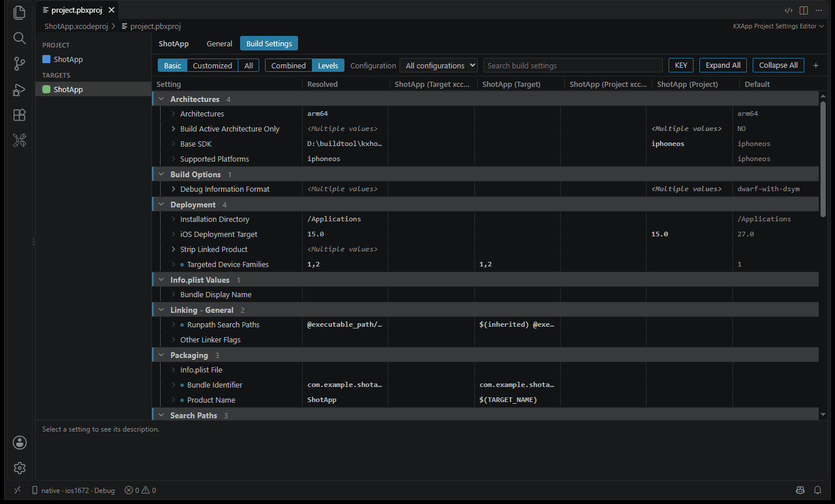Switch to Combined view
Image resolution: width=835 pixels, height=504 pixels.
coord(288,65)
